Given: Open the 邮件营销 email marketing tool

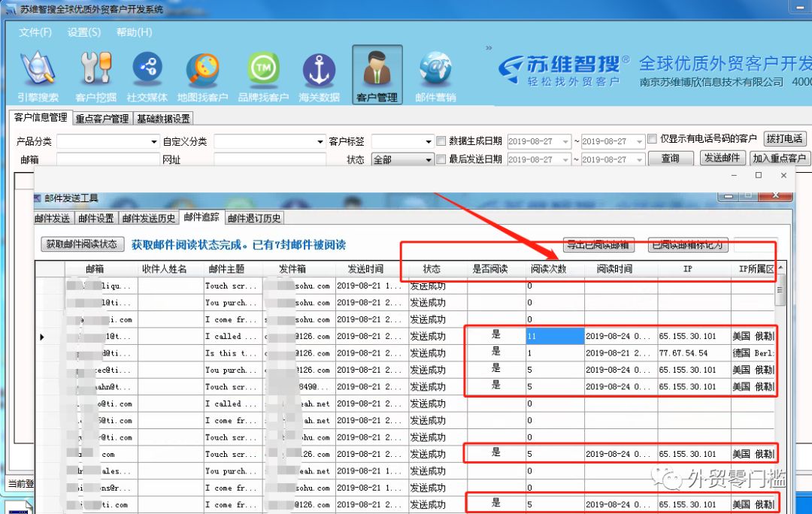Looking at the screenshot, I should click(435, 76).
